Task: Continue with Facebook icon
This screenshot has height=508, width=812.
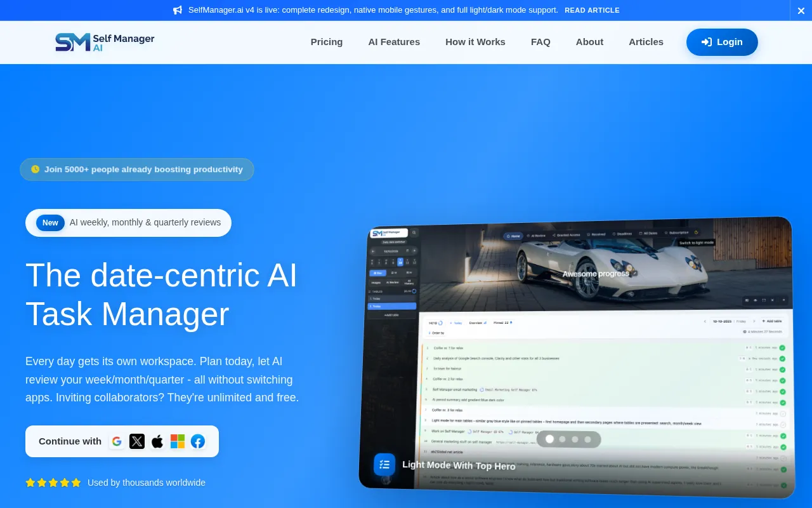Action: coord(198,441)
